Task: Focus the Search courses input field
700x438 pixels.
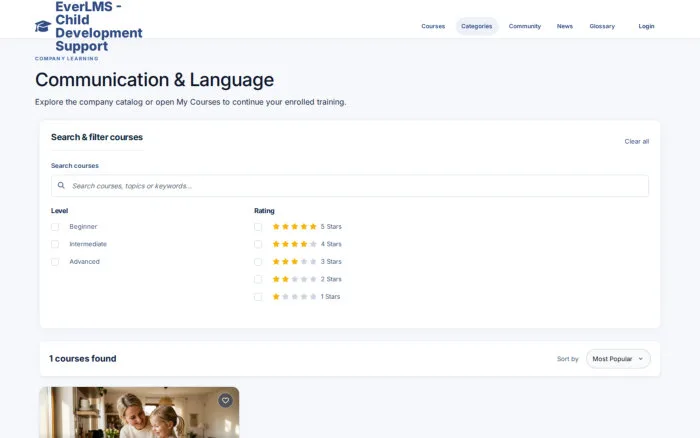Action: 350,186
